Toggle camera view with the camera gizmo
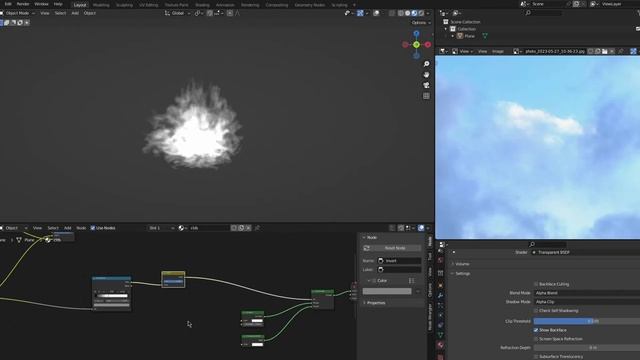Screen dimensions: 640x360 pyautogui.click(x=426, y=85)
